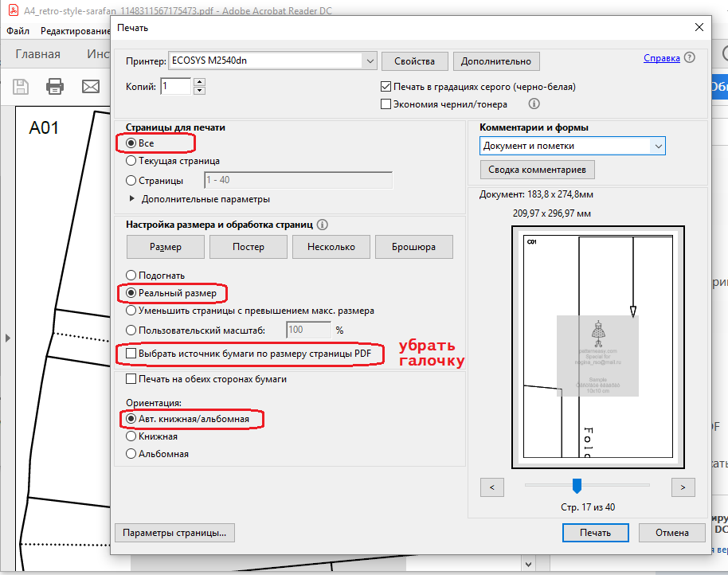Click the save icon in Acrobat toolbar

[x=21, y=86]
